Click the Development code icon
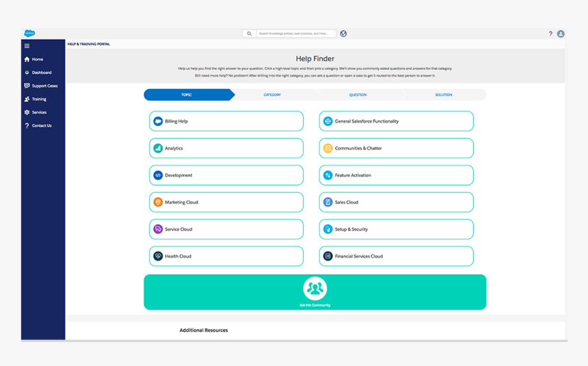Screen dimensions: 588x366 pos(158,175)
